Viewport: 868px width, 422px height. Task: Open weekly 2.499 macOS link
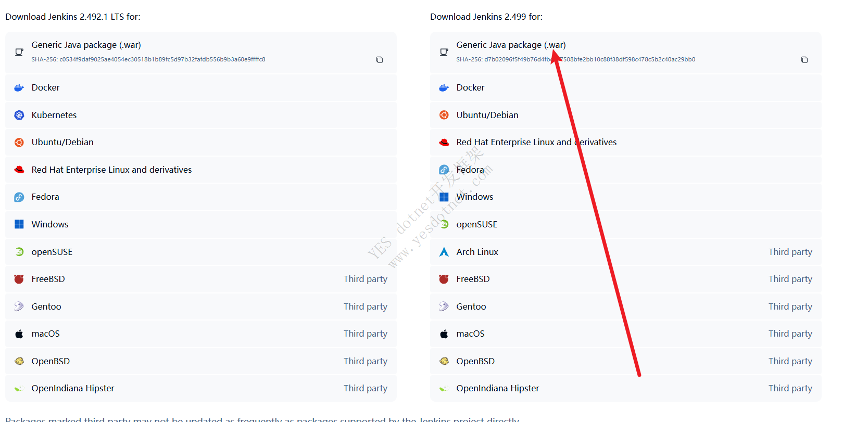click(626, 334)
